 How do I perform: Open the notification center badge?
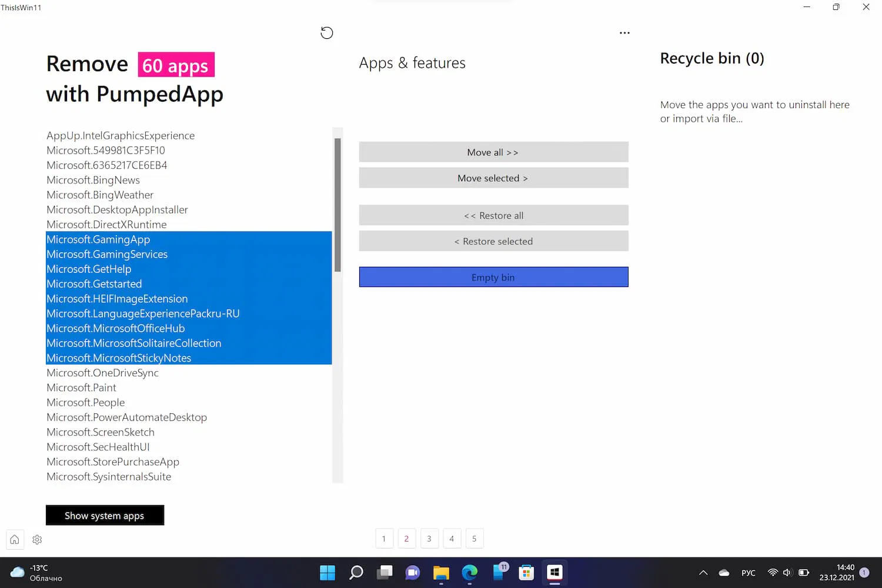[x=864, y=573]
